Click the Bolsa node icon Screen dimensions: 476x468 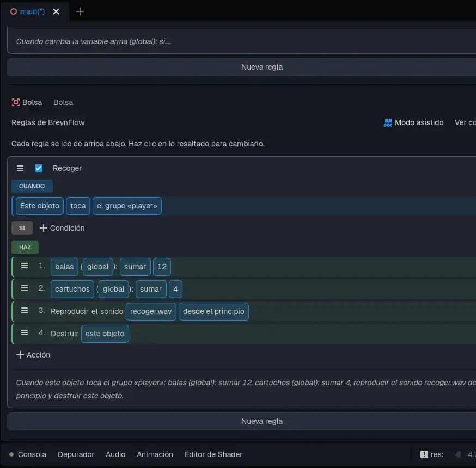[x=15, y=102]
